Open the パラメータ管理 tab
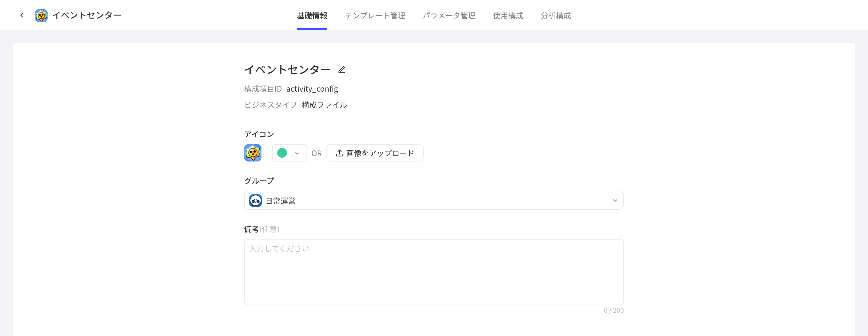Image resolution: width=868 pixels, height=336 pixels. [449, 15]
